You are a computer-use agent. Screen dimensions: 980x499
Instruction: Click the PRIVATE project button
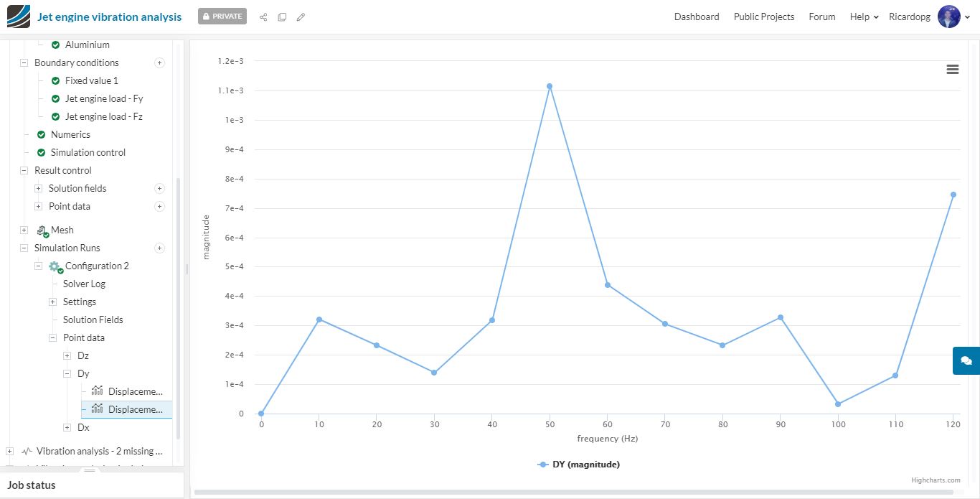tap(222, 16)
